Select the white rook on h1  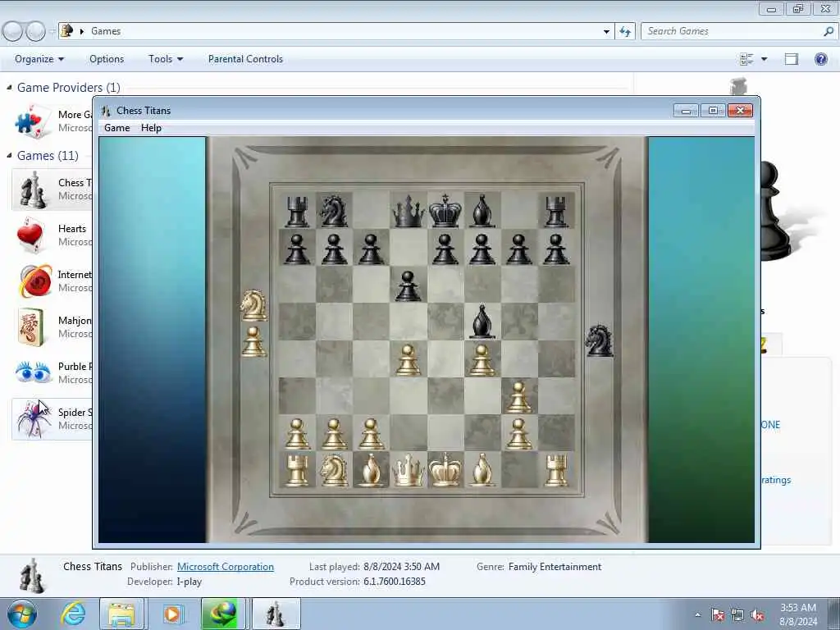tap(555, 470)
